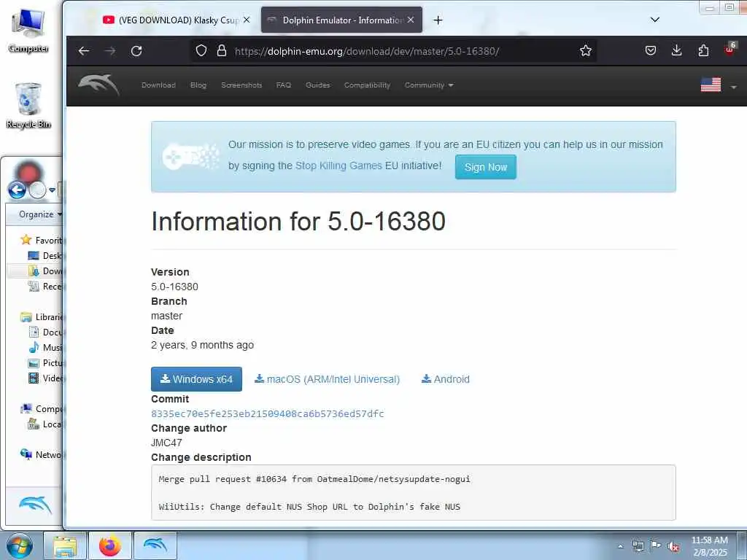Select Music in the Explorer sidebar
The width and height of the screenshot is (747, 560).
(45, 348)
